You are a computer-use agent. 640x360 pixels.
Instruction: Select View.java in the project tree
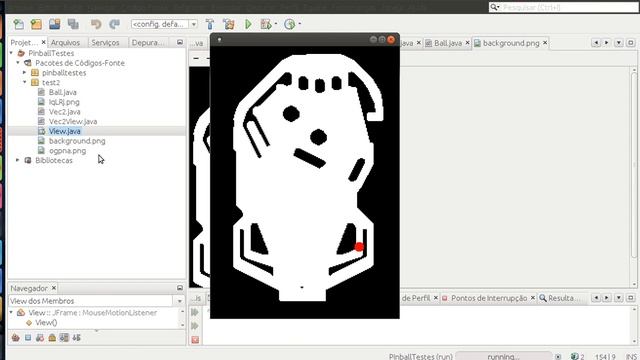coord(64,131)
